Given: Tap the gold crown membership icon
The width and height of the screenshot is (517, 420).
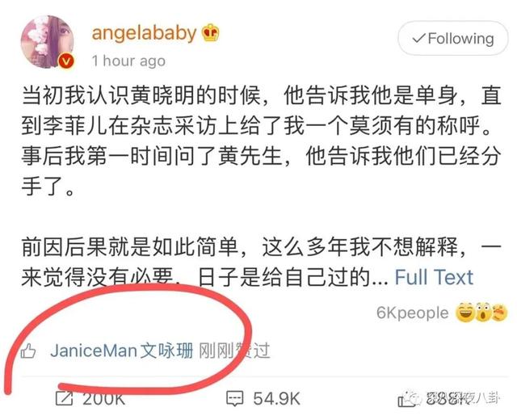Looking at the screenshot, I should pos(210,33).
